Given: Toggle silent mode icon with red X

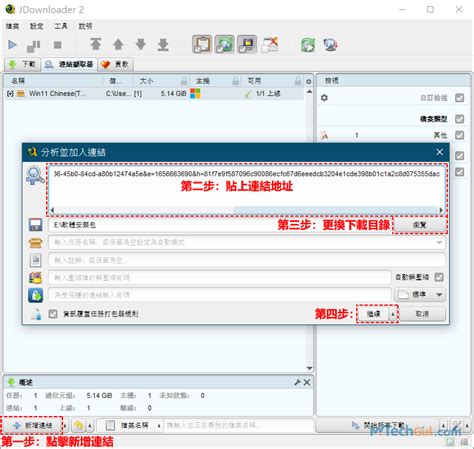Looking at the screenshot, I should point(270,44).
